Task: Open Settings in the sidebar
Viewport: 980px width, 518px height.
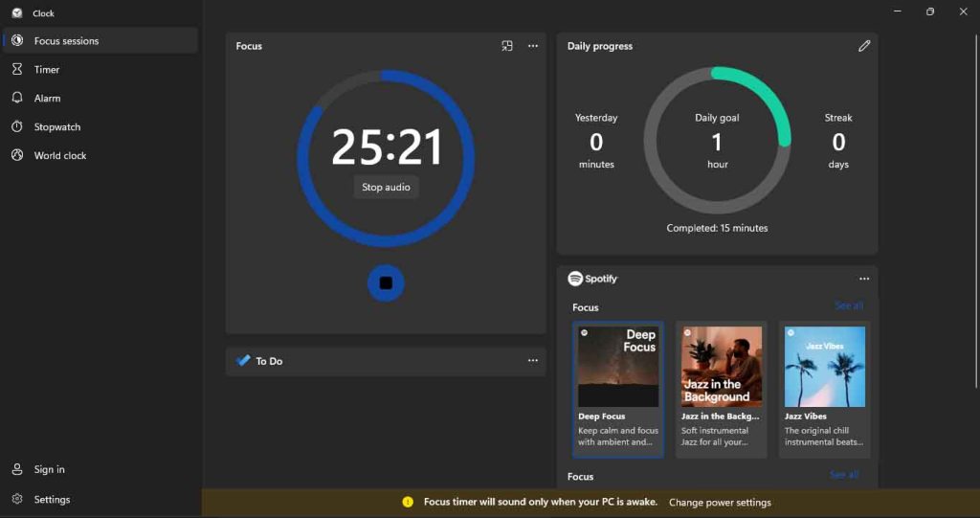Action: coord(100,499)
